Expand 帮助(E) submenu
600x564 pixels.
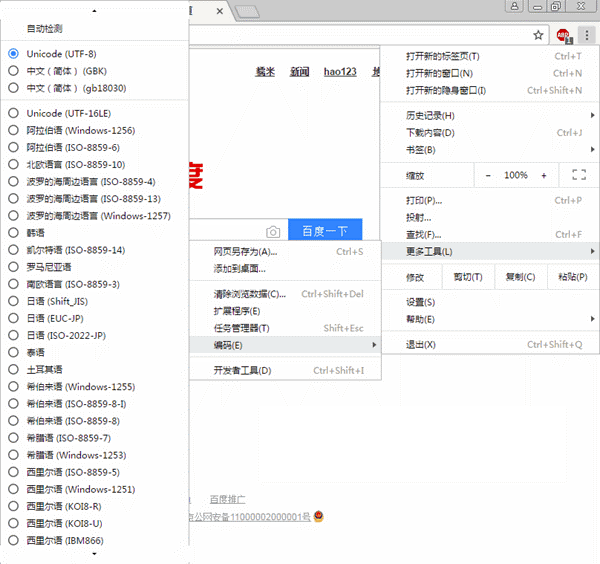490,319
